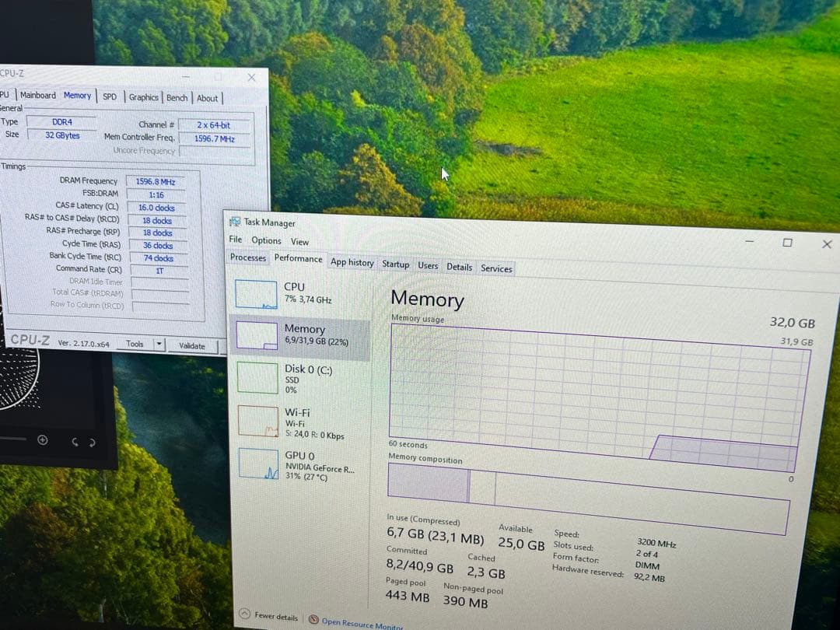Image resolution: width=840 pixels, height=630 pixels.
Task: Click the Resource Monitor icon
Action: click(313, 620)
